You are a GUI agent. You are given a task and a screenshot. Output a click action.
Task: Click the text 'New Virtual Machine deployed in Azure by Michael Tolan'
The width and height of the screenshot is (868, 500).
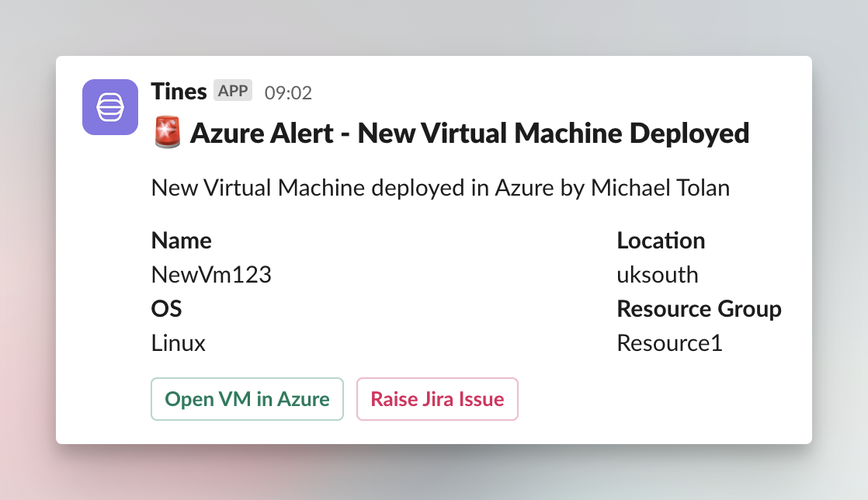440,188
